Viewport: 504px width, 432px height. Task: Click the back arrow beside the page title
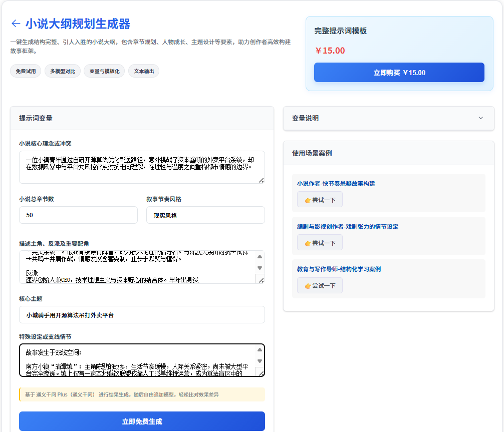tap(16, 24)
